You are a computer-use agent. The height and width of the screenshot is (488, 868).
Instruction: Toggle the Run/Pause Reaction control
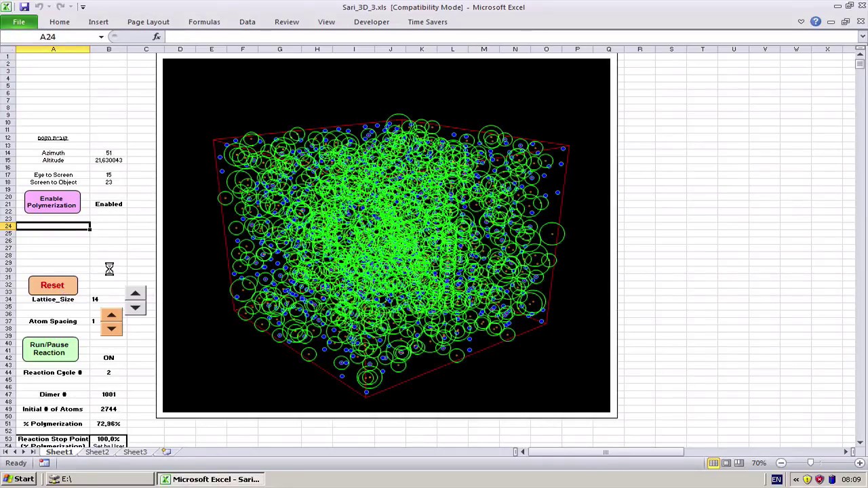[x=49, y=348]
